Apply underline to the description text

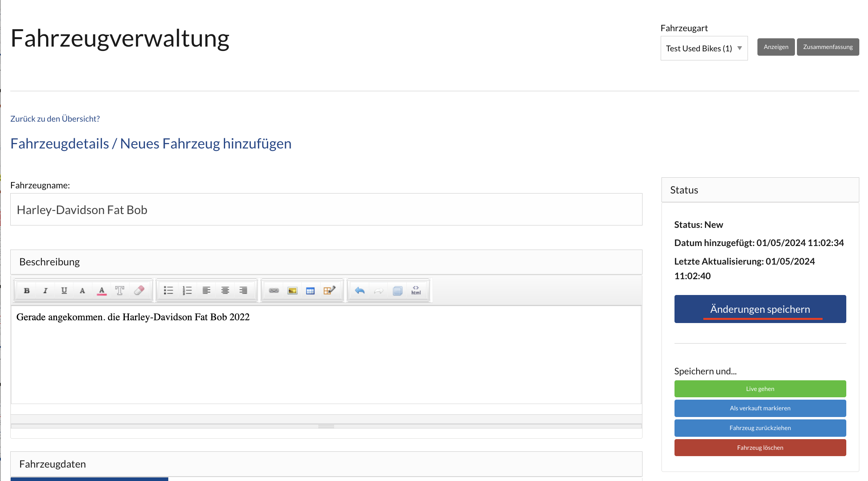pos(64,290)
